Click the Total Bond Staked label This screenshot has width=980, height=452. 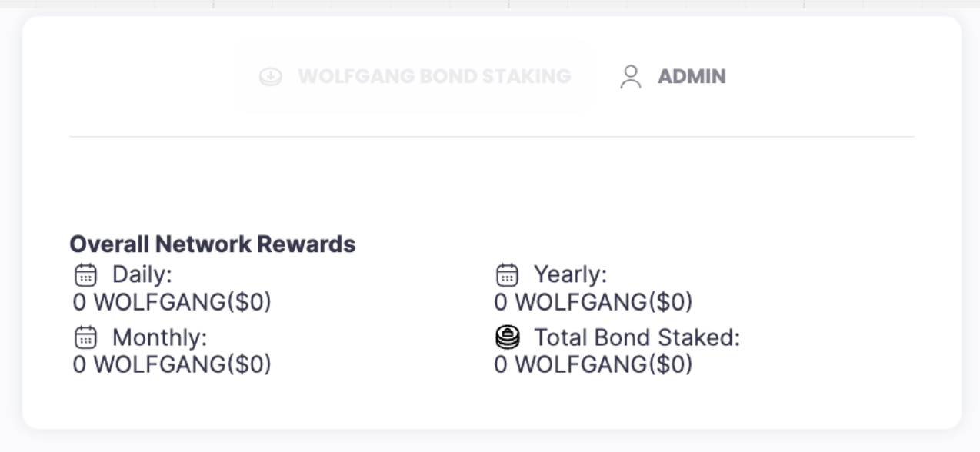click(x=636, y=337)
